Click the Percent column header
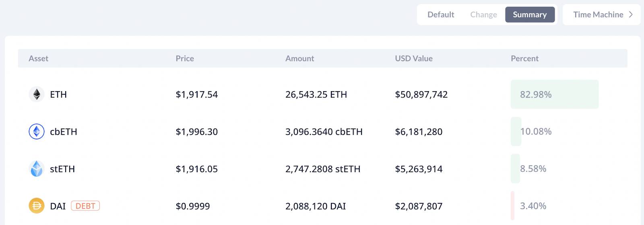The image size is (644, 225). (x=524, y=58)
